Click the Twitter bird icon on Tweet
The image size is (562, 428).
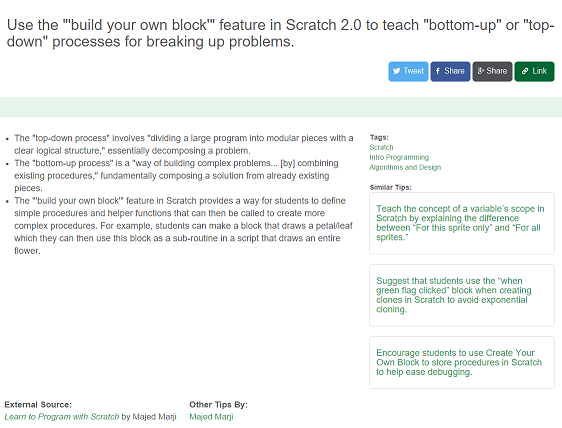[396, 71]
